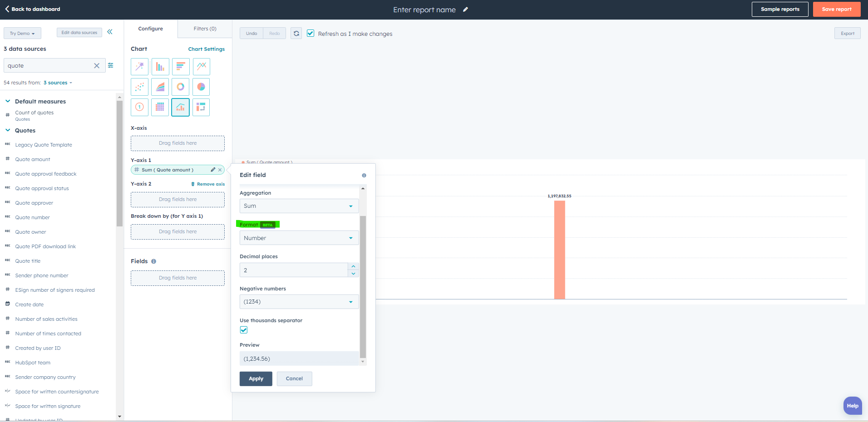The width and height of the screenshot is (868, 422).
Task: Open the Chart Settings link
Action: 207,49
